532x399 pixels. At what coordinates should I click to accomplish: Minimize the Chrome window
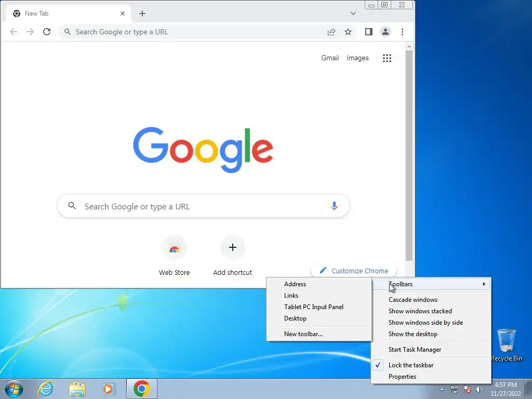(x=372, y=5)
